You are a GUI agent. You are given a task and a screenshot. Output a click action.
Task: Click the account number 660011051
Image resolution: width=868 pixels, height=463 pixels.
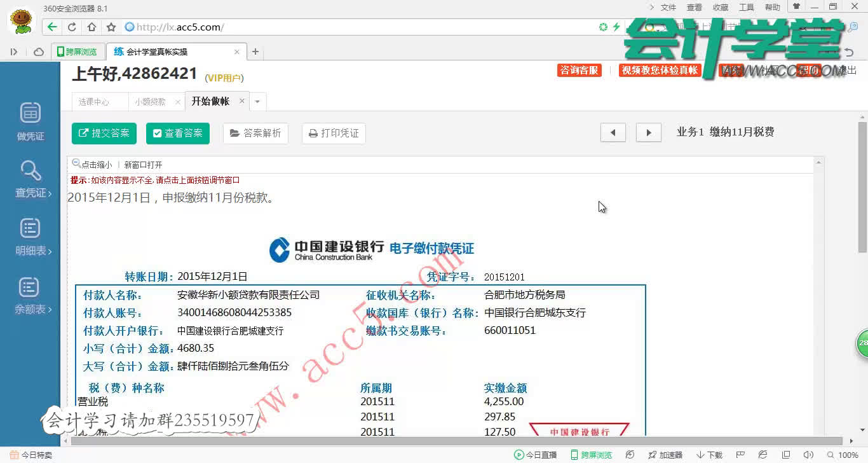[510, 331]
